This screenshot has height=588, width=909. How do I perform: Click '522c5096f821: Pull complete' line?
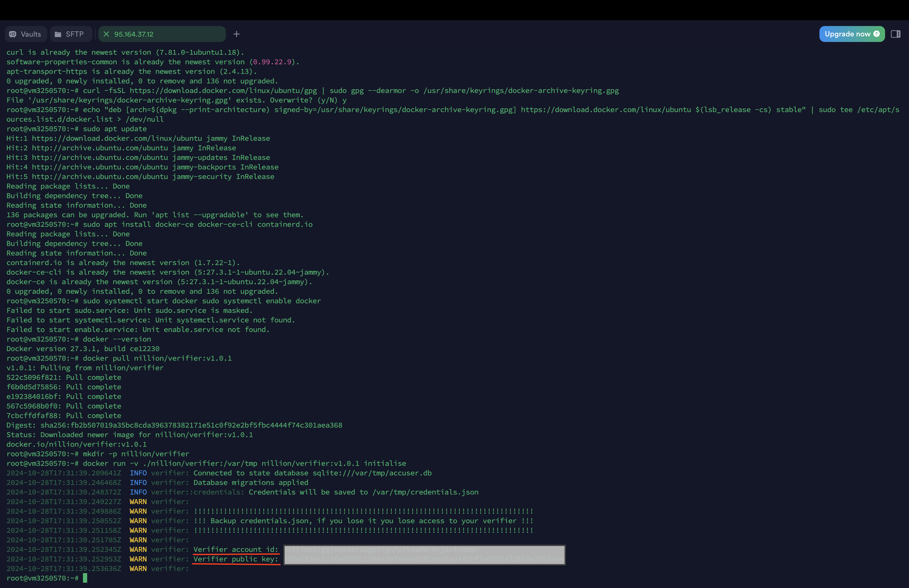[x=64, y=377]
